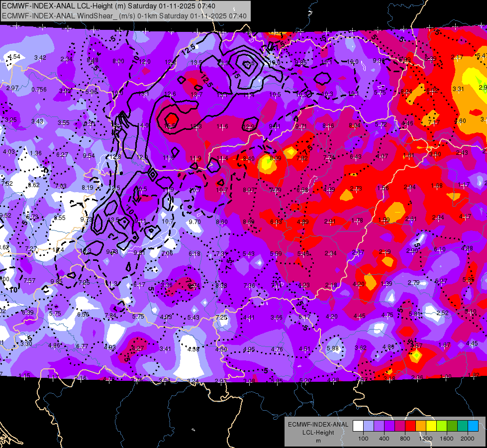This screenshot has width=487, height=448.
Task: Click the 'LCL-Height' legend title text
Action: (318, 433)
